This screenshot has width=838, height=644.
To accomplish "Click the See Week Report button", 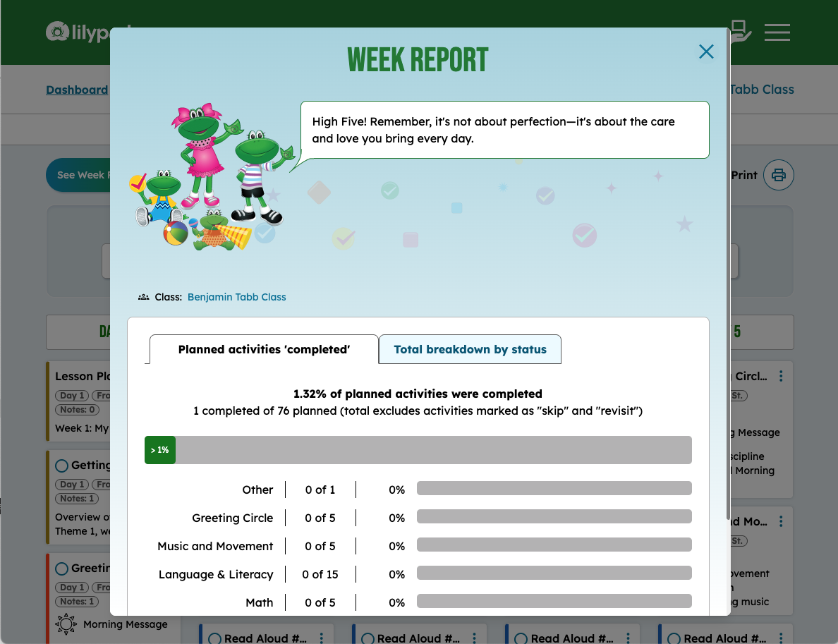I will pos(78,175).
